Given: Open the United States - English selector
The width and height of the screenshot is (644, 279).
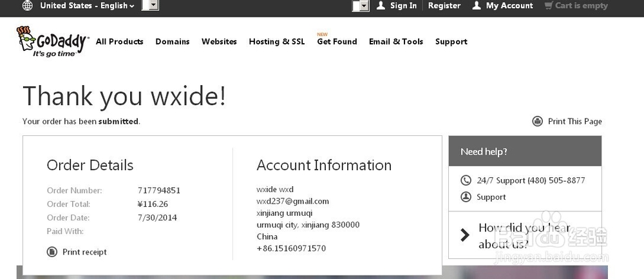Looking at the screenshot, I should point(87,6).
